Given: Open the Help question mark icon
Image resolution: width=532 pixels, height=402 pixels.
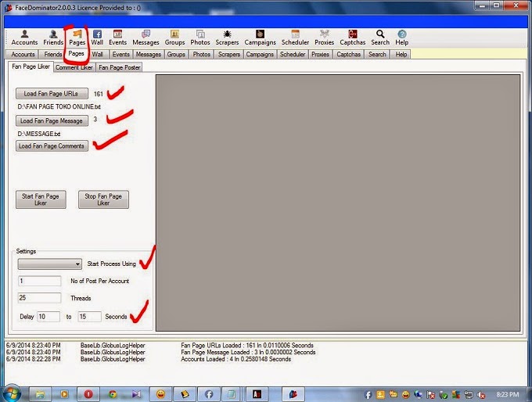Looking at the screenshot, I should [401, 38].
